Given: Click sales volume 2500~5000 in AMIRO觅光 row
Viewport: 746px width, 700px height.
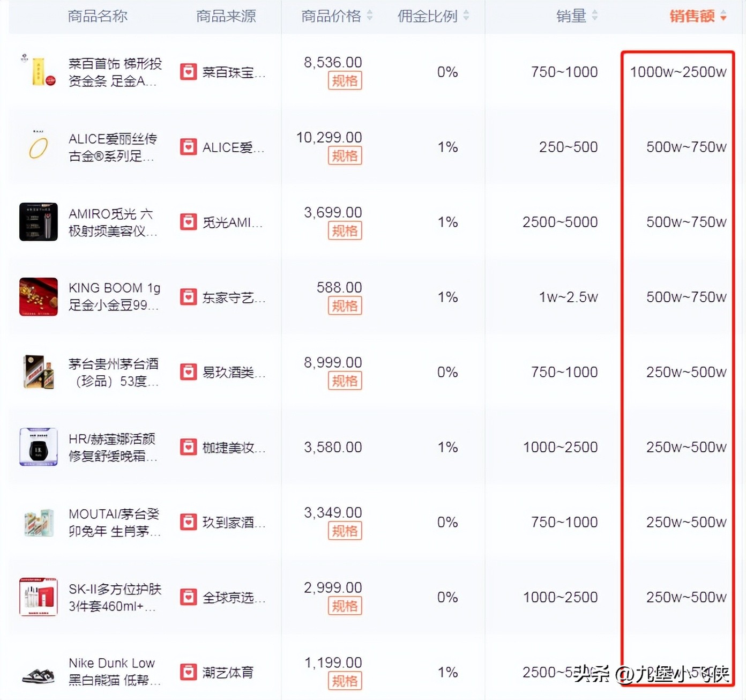Looking at the screenshot, I should click(x=560, y=222).
